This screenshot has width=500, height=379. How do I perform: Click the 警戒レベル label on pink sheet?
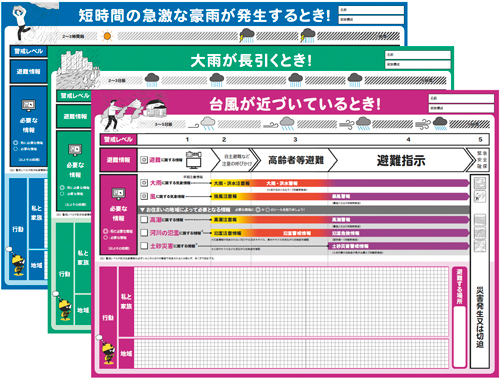click(118, 139)
